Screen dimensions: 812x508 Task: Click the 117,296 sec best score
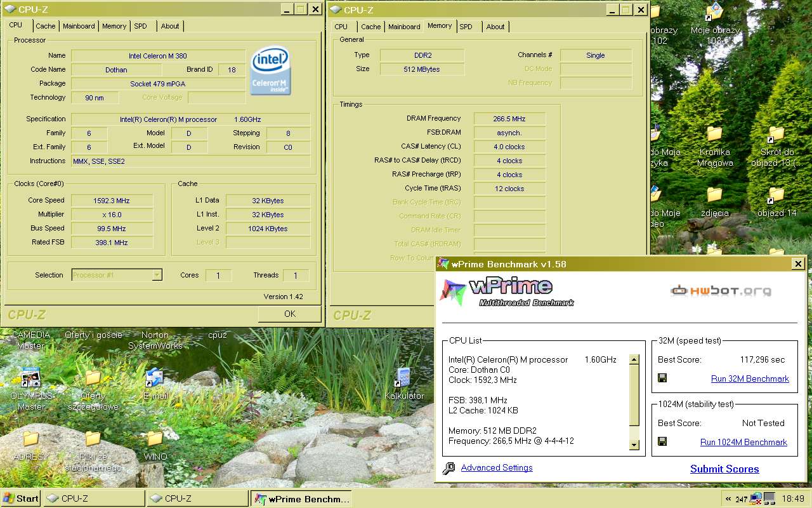click(x=763, y=359)
